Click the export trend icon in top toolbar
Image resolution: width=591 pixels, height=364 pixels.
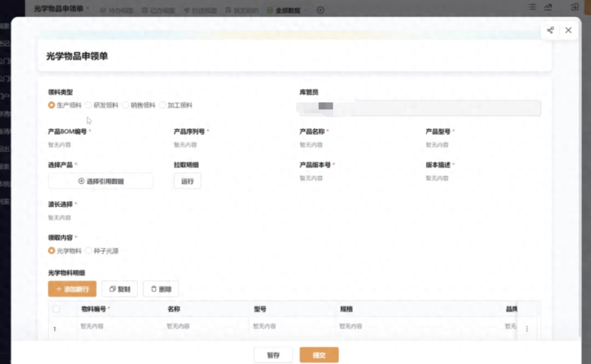547,7
